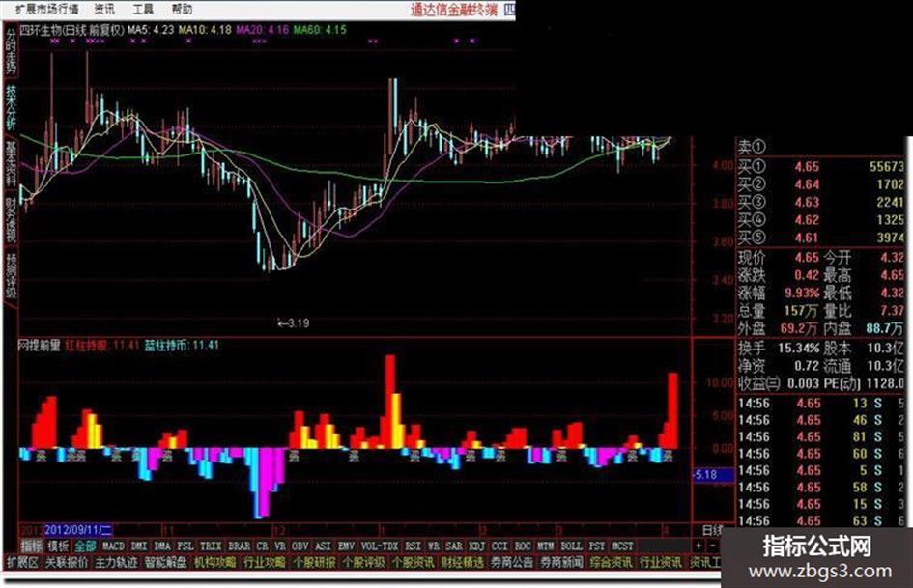Open the 个股评级 bottom tab
The image size is (913, 588).
[x=364, y=562]
